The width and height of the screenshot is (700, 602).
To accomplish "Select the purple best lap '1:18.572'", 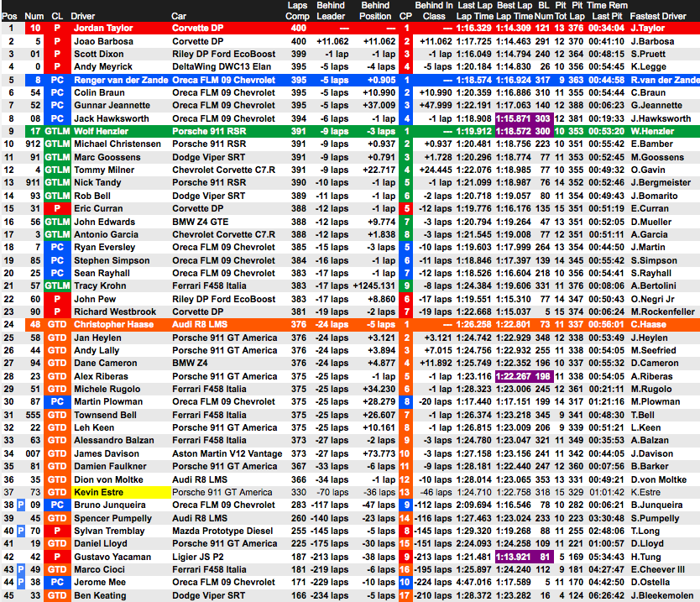I will point(514,132).
